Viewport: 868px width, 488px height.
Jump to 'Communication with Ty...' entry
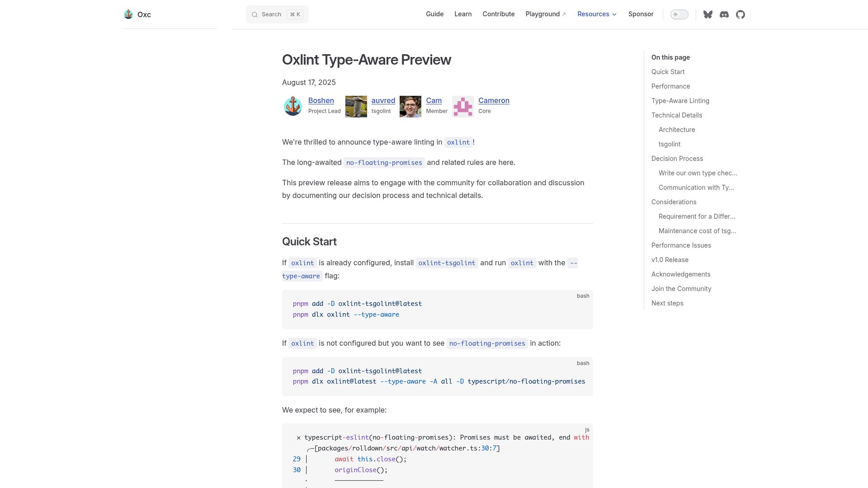click(x=696, y=188)
